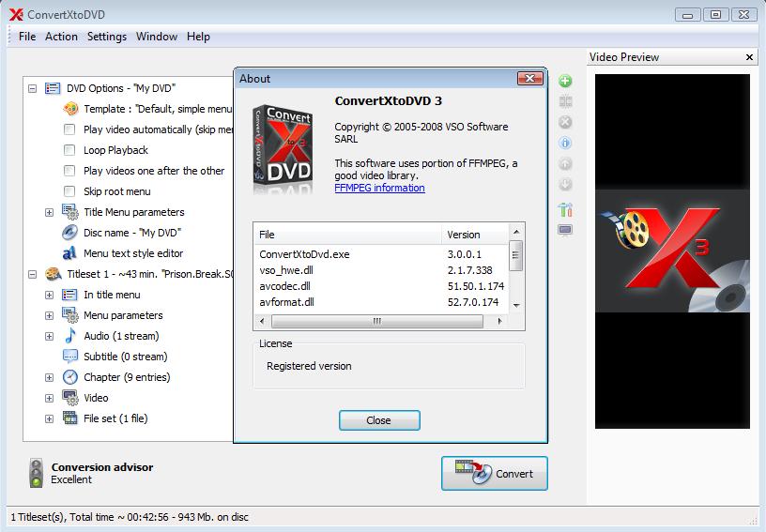Viewport: 766px width, 532px height.
Task: Toggle the Loop Playback checkbox
Action: pyautogui.click(x=69, y=150)
